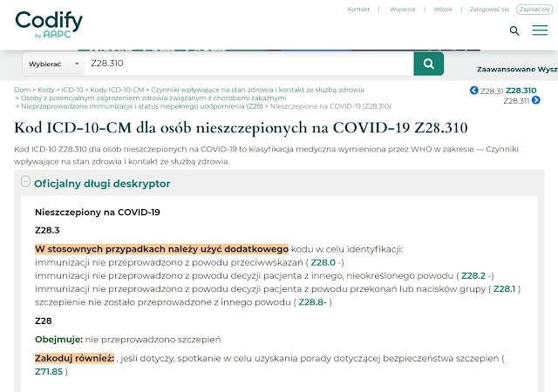Click next code Z28.311 link

(516, 101)
